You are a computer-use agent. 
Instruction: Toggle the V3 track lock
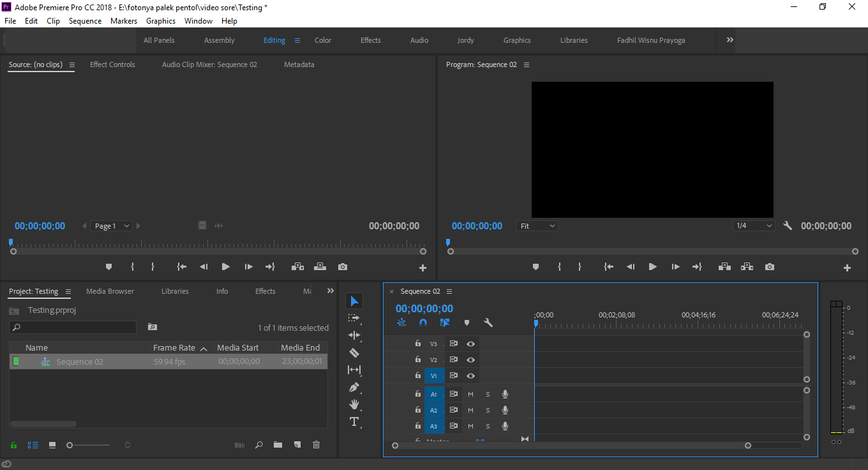click(418, 344)
